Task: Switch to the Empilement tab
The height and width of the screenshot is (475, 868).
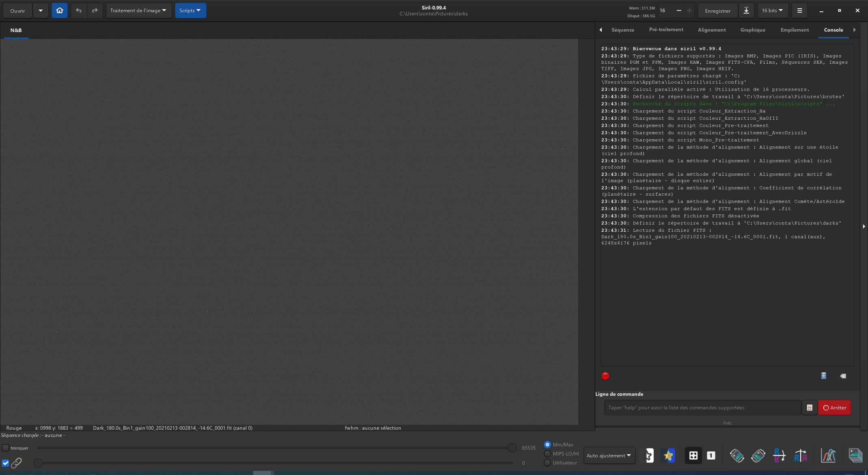Action: click(x=794, y=30)
